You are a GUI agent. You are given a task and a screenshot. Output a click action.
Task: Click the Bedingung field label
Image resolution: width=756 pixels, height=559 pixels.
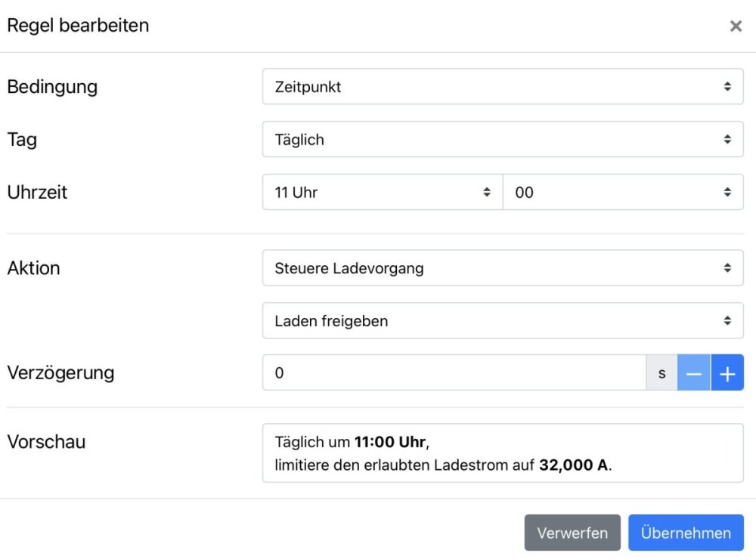(52, 87)
